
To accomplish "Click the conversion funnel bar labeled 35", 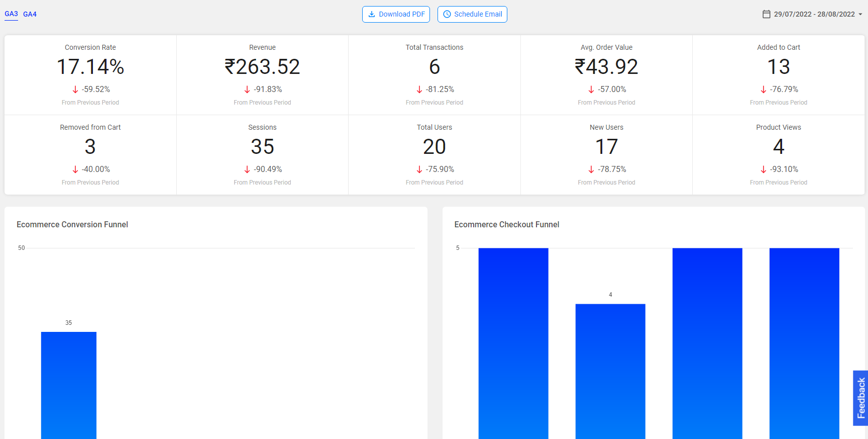I will pyautogui.click(x=69, y=385).
